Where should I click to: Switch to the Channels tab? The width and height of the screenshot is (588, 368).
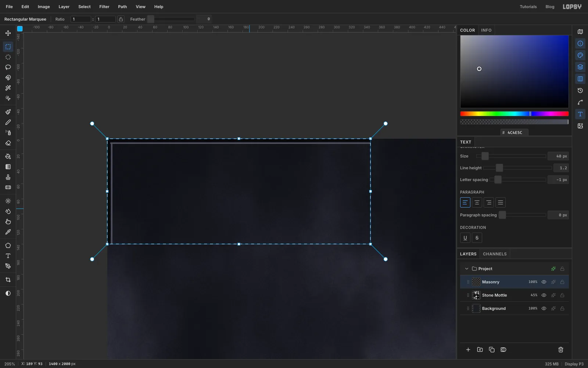click(495, 254)
